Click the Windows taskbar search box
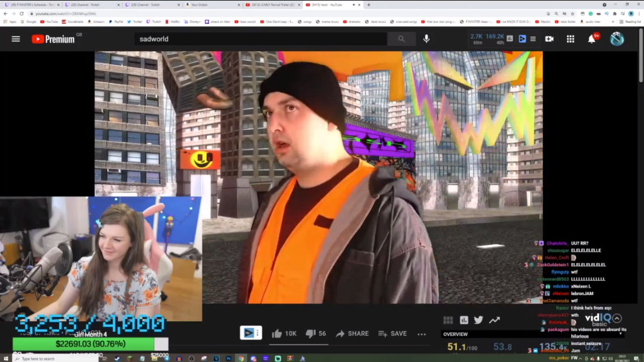This screenshot has width=644, height=362. coord(55,359)
